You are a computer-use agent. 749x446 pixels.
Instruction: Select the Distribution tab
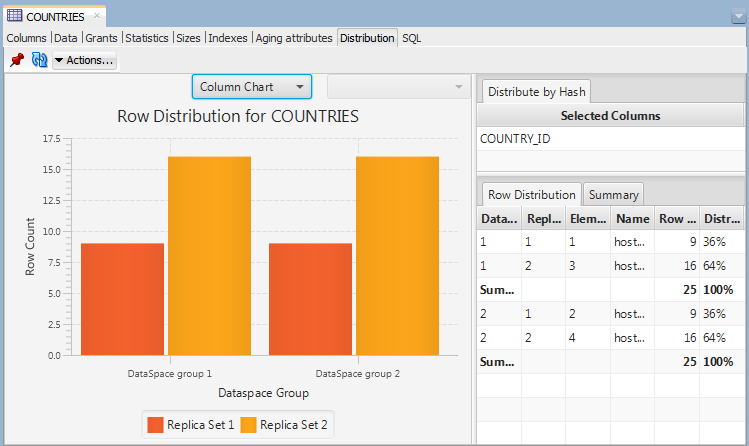point(367,38)
